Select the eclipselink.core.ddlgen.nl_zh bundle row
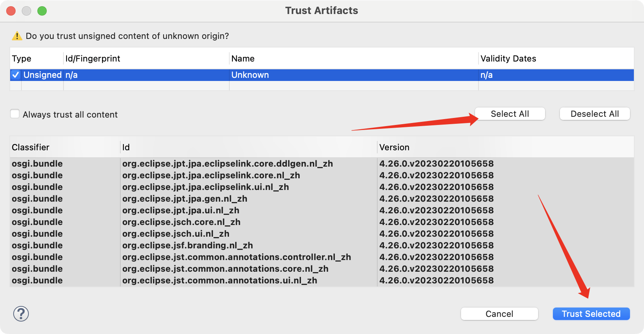This screenshot has height=334, width=644. (x=322, y=163)
